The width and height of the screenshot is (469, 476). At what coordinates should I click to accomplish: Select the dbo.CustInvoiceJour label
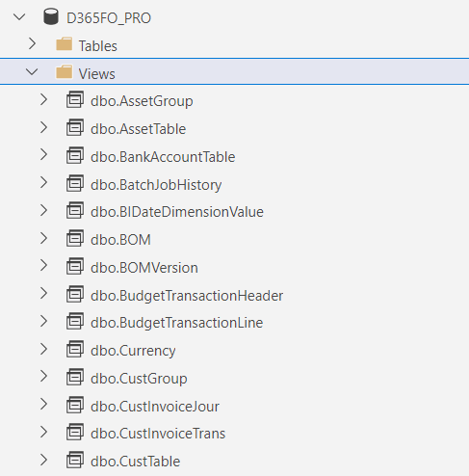click(155, 407)
